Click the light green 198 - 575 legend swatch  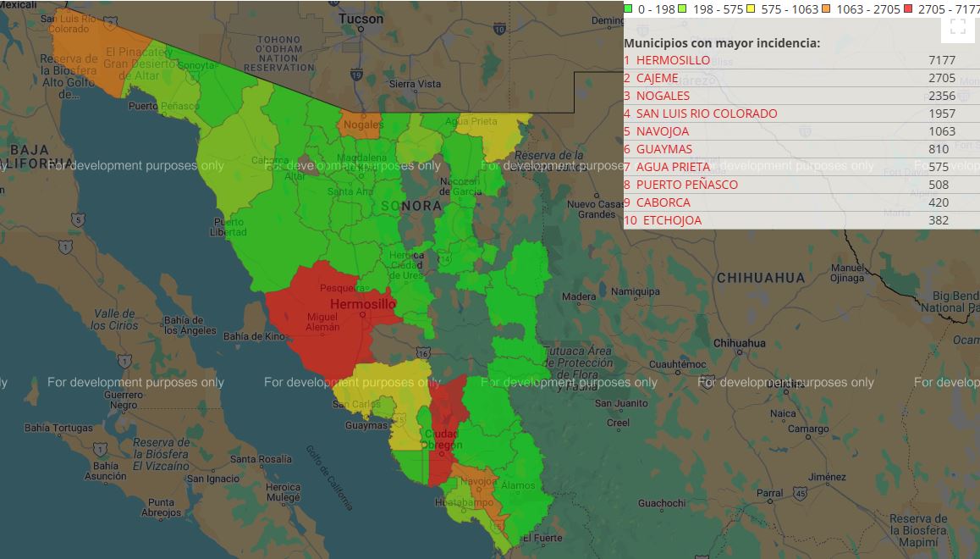click(x=682, y=8)
